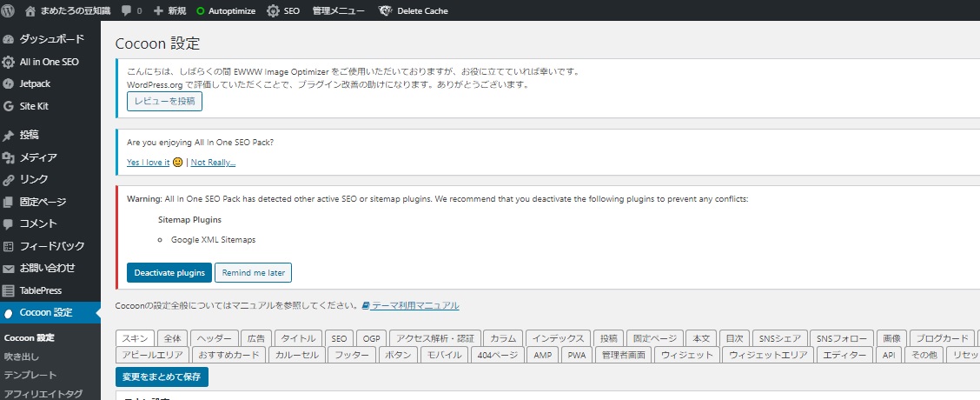Open the comments bubble icon in the admin bar
Viewport: 980px width, 400px height.
[126, 10]
